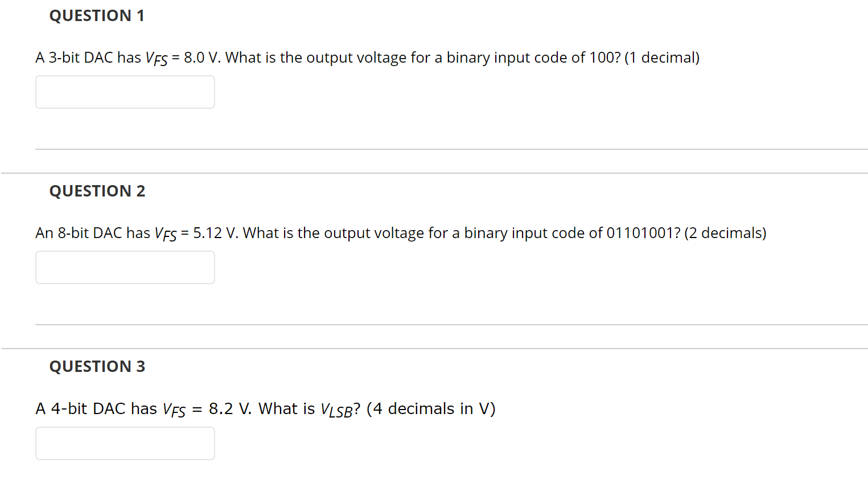This screenshot has height=483, width=868.
Task: Select the QUESTION 2 heading
Action: point(97,191)
